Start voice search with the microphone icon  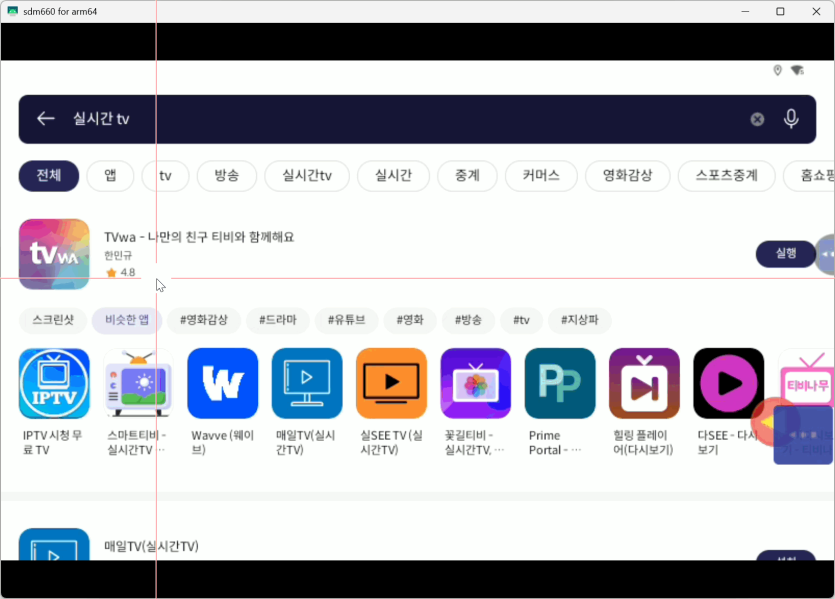click(x=791, y=119)
